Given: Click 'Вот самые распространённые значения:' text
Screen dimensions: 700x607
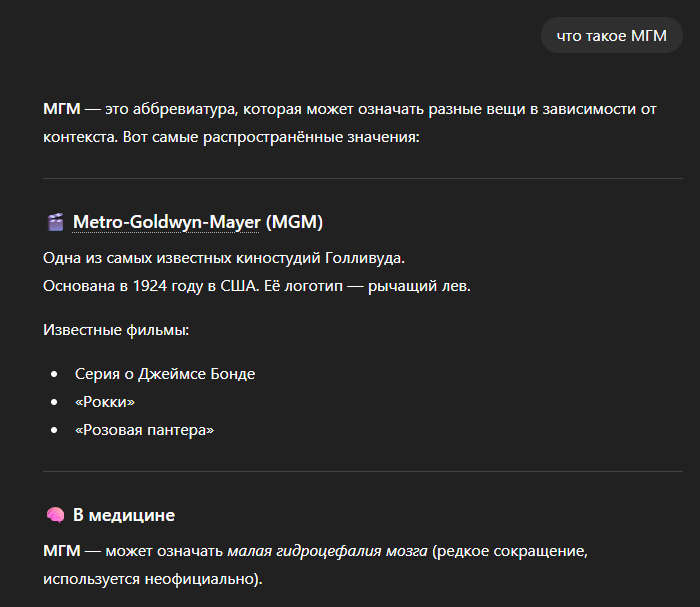Looking at the screenshot, I should click(270, 136).
